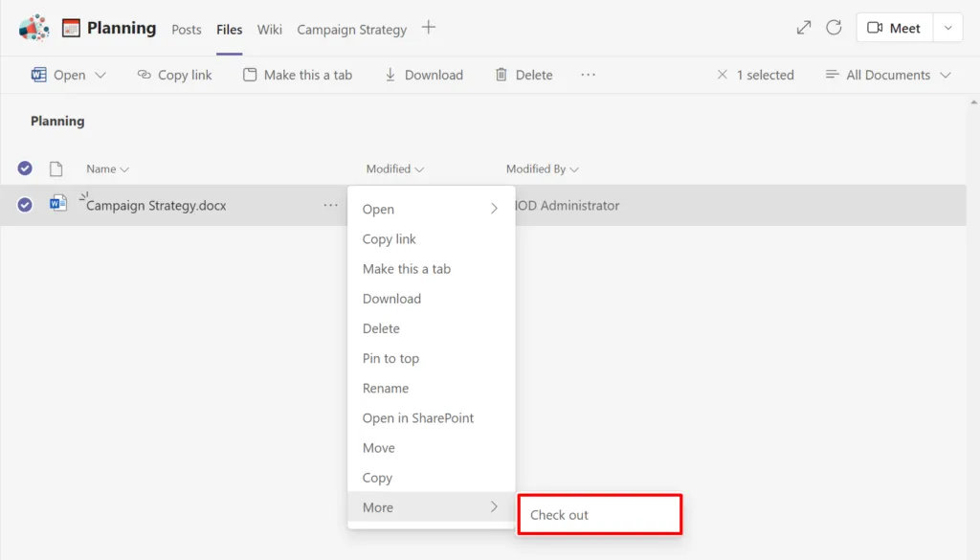
Task: Click the refresh tab icon
Action: click(x=834, y=28)
